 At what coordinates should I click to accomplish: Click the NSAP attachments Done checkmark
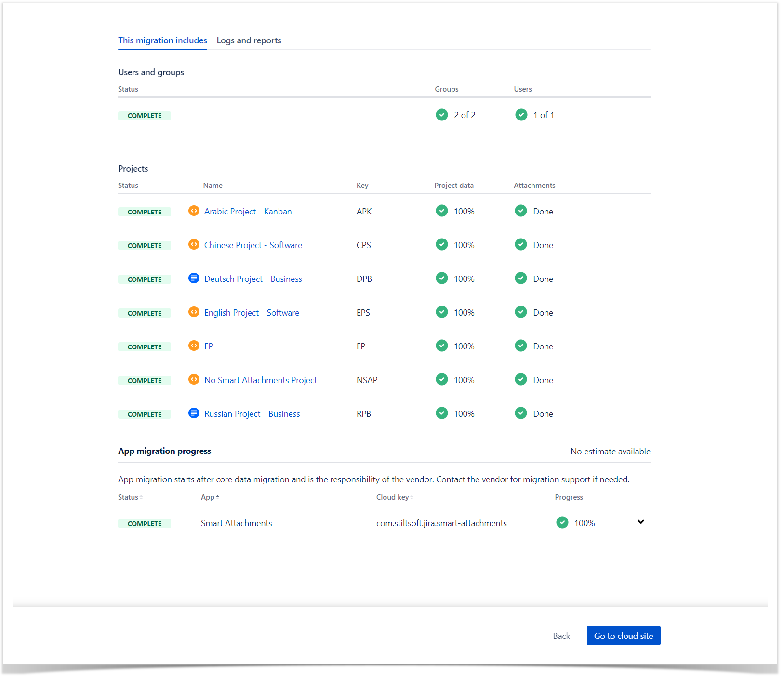(521, 380)
